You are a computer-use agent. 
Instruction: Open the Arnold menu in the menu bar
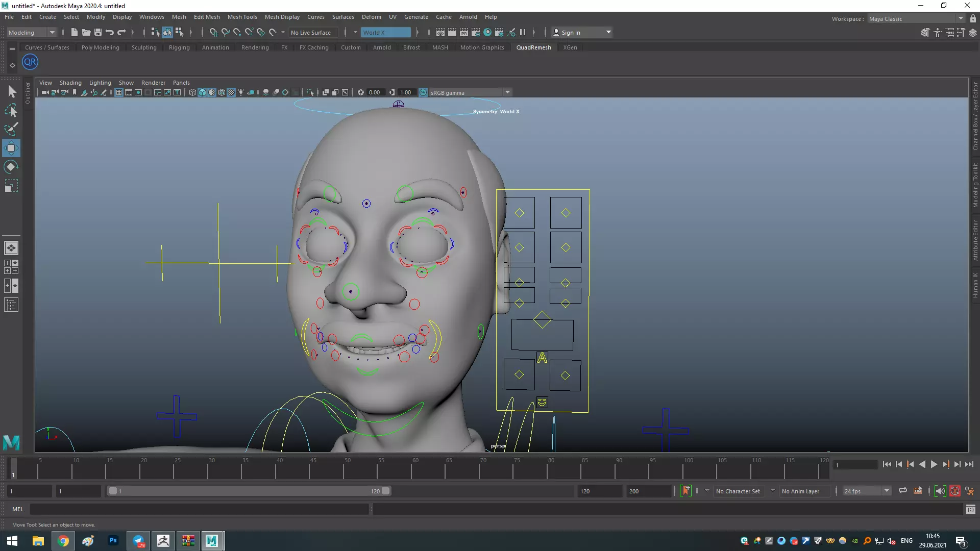click(x=468, y=17)
